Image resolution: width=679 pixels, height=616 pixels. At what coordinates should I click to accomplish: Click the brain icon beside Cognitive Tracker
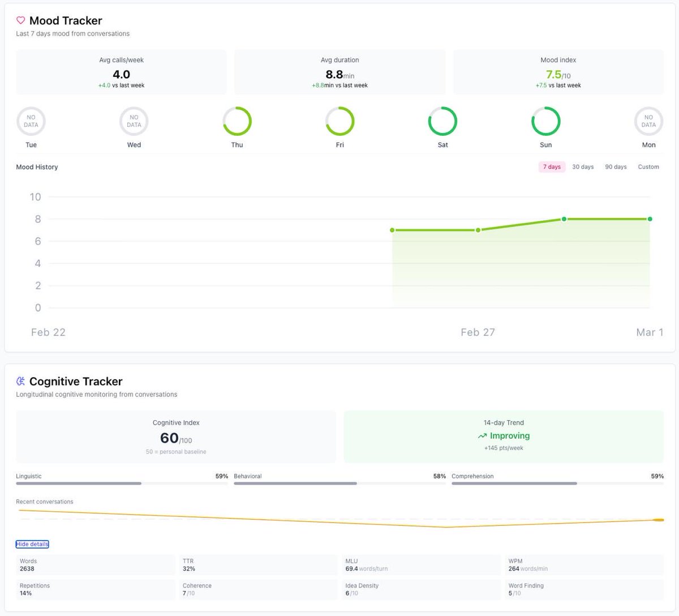(x=20, y=381)
